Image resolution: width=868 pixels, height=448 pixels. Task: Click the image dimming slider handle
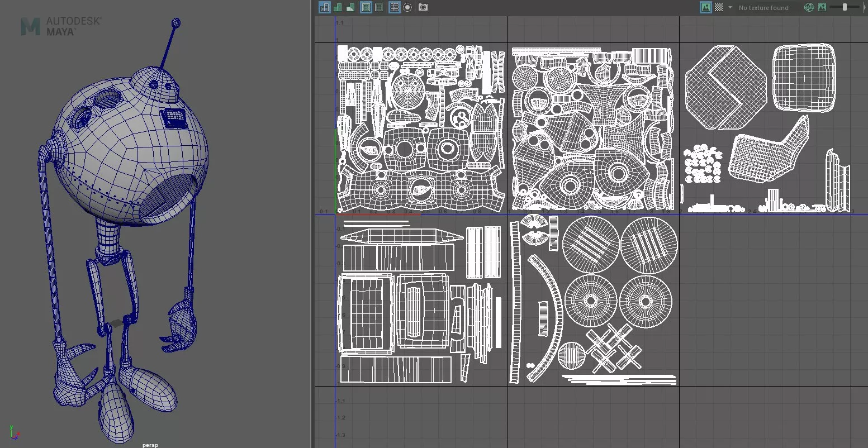pyautogui.click(x=845, y=7)
